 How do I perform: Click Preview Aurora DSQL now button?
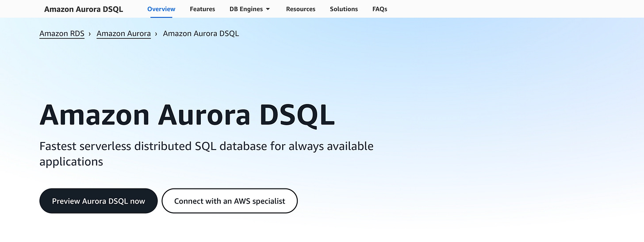tap(99, 201)
